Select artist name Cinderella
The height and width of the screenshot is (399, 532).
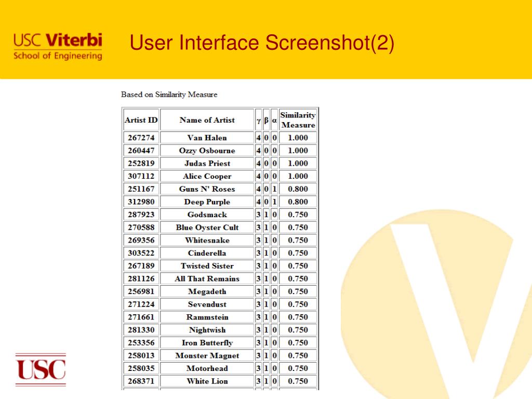[x=207, y=253]
